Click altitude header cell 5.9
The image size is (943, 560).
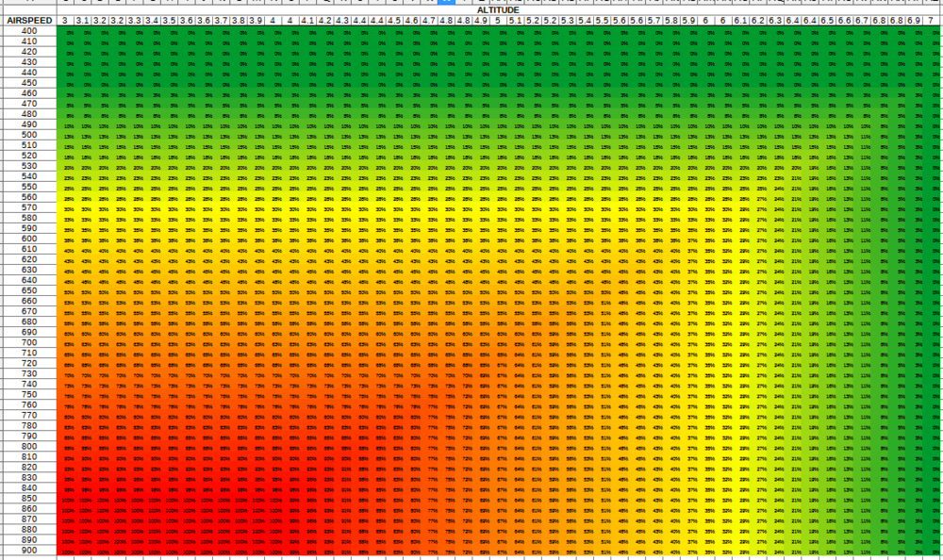click(688, 21)
